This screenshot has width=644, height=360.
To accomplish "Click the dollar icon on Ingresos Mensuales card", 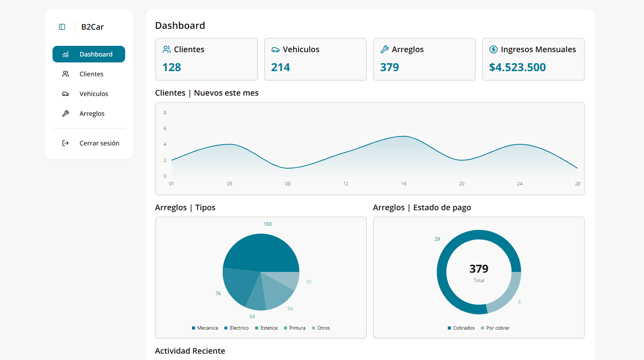I will [493, 49].
